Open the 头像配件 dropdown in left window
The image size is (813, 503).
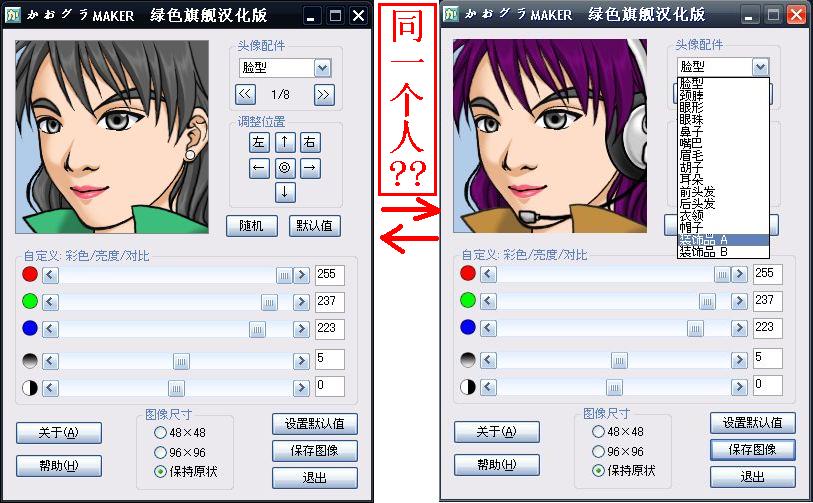pos(323,68)
